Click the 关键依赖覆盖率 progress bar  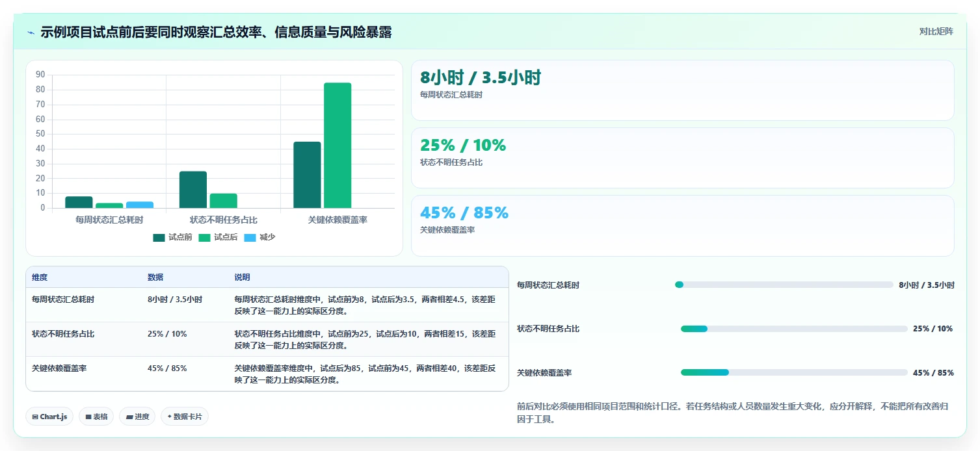794,372
